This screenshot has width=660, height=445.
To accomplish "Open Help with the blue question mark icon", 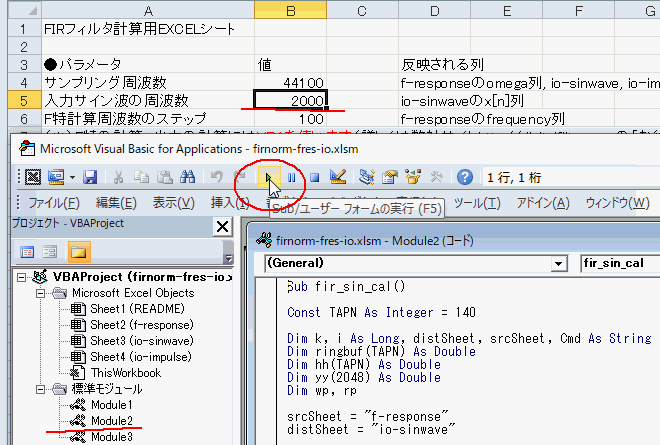I will tap(465, 177).
